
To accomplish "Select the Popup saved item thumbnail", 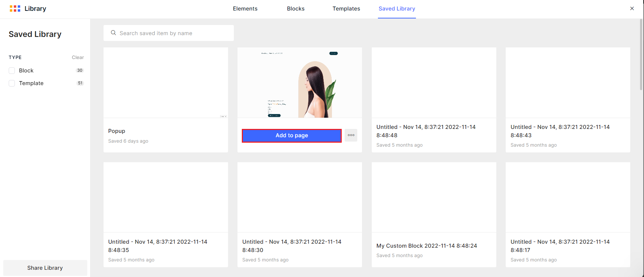I will [165, 83].
